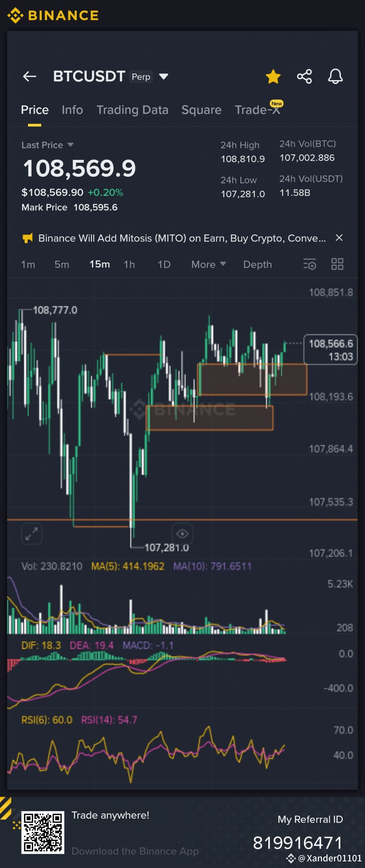
Task: Click the RSI(6): 60.0 label
Action: point(47,720)
